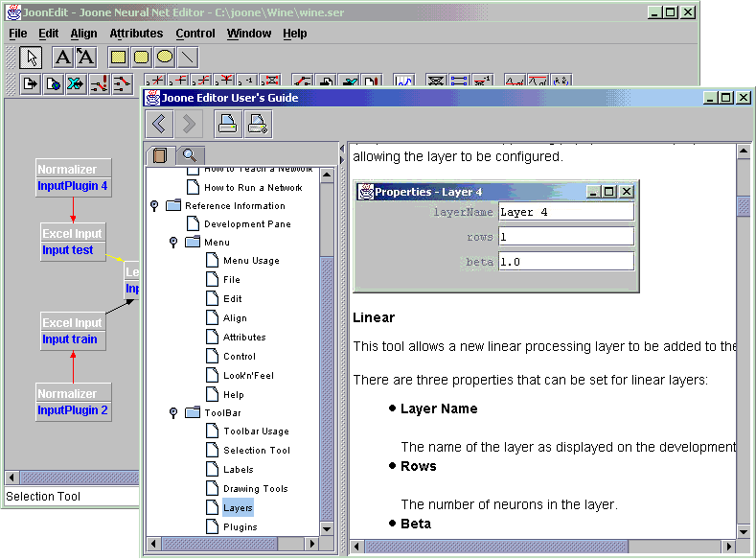Screen dimensions: 756x560
Task: Open the Control menu
Action: coord(195,34)
